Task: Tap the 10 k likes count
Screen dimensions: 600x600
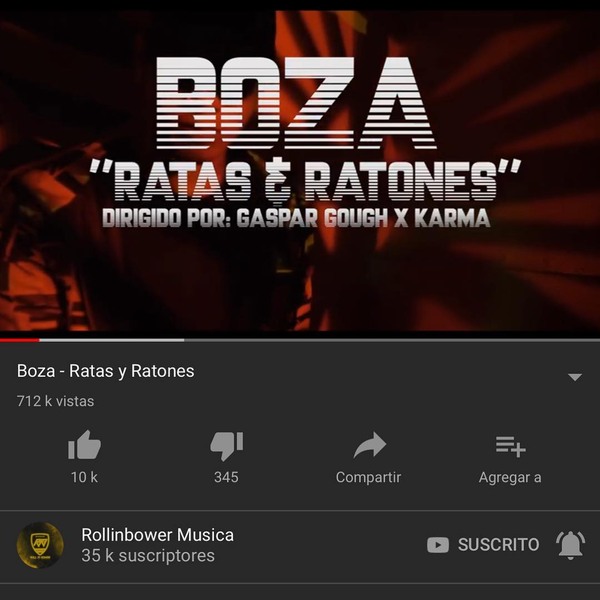Action: (84, 477)
